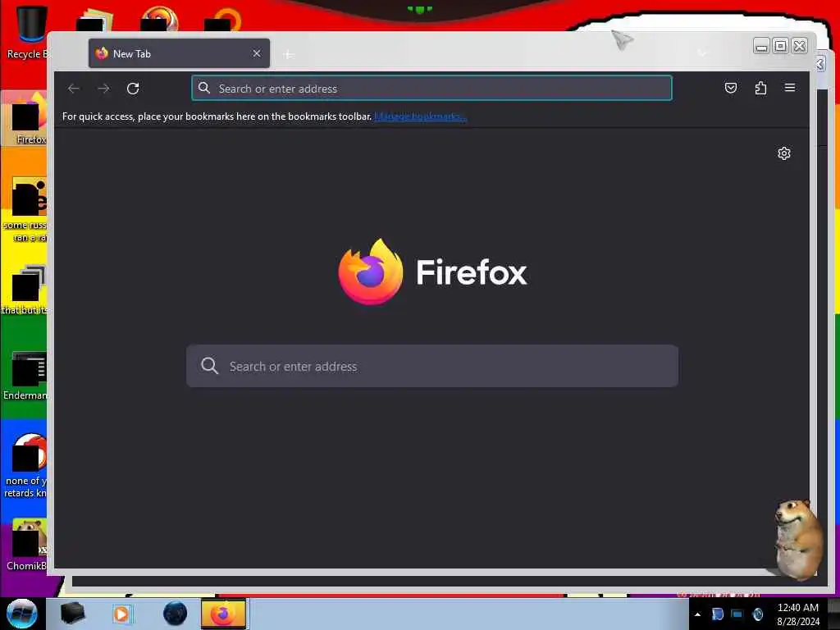Show hidden system tray icons arrow
The image size is (840, 630).
697,614
